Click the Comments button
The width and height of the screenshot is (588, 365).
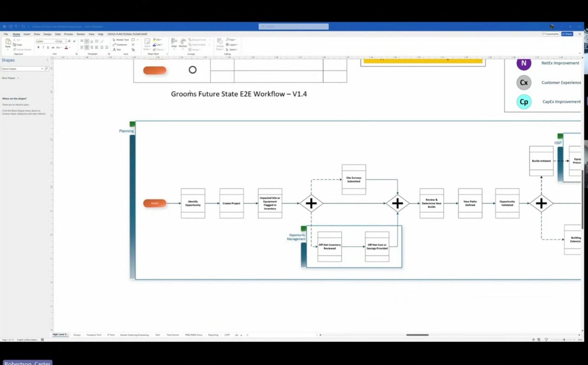(x=550, y=34)
